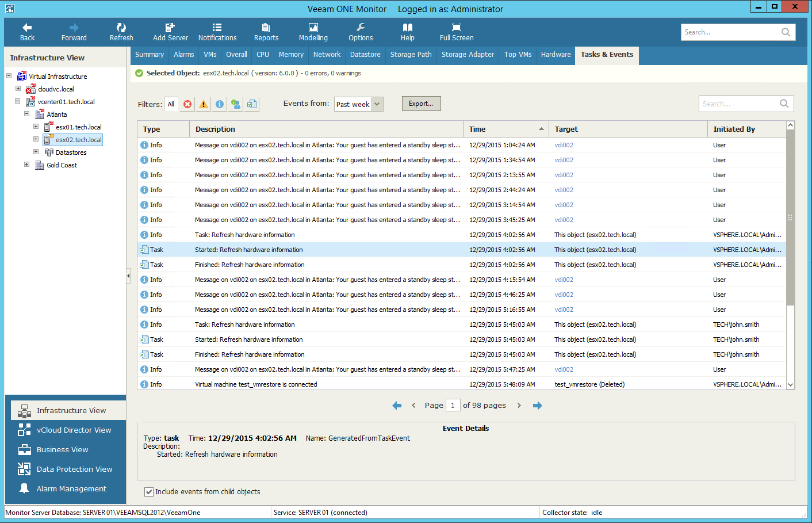Sort events by the Initiated By header
The width and height of the screenshot is (812, 523).
[746, 129]
